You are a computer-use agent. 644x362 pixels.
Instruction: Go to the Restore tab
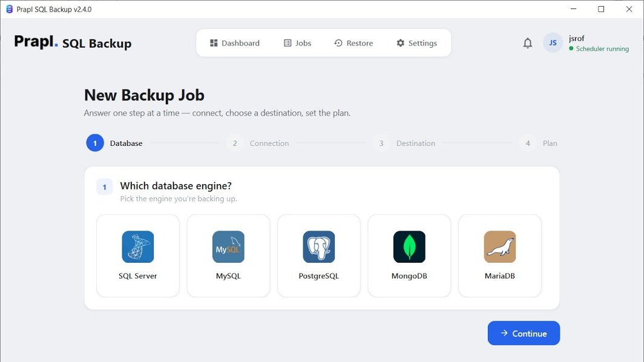coord(353,43)
